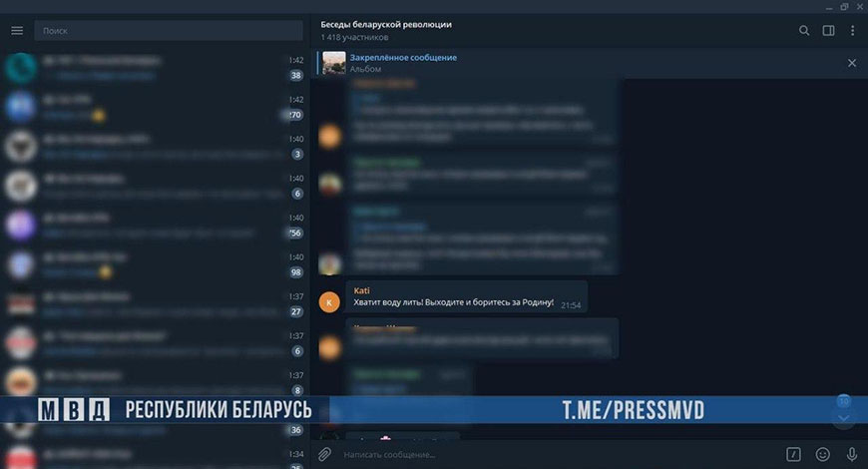
Task: Click the search icon in chat header
Action: pyautogui.click(x=804, y=31)
